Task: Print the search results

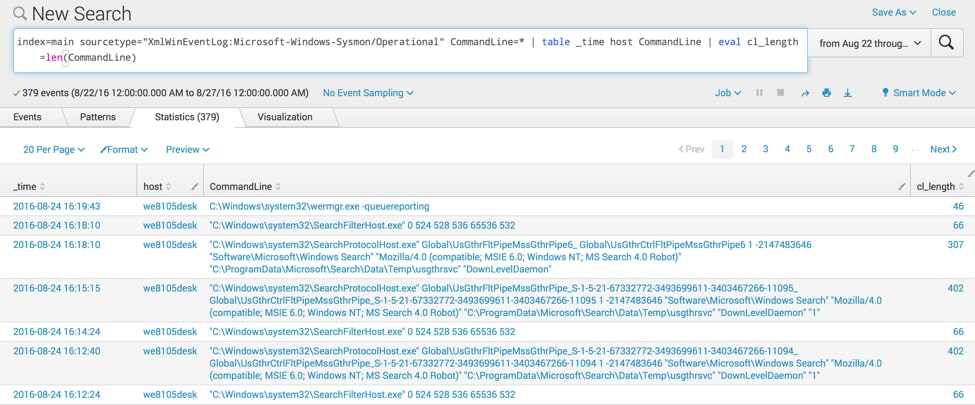Action: (x=826, y=93)
